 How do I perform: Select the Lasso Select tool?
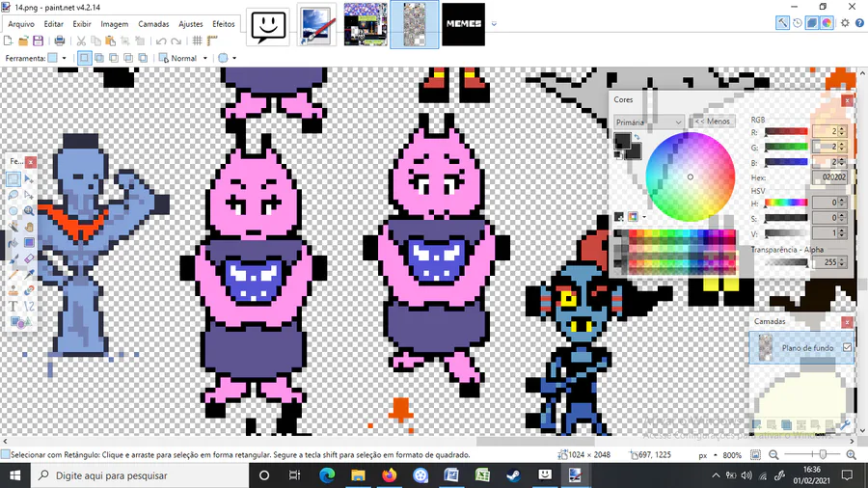14,195
